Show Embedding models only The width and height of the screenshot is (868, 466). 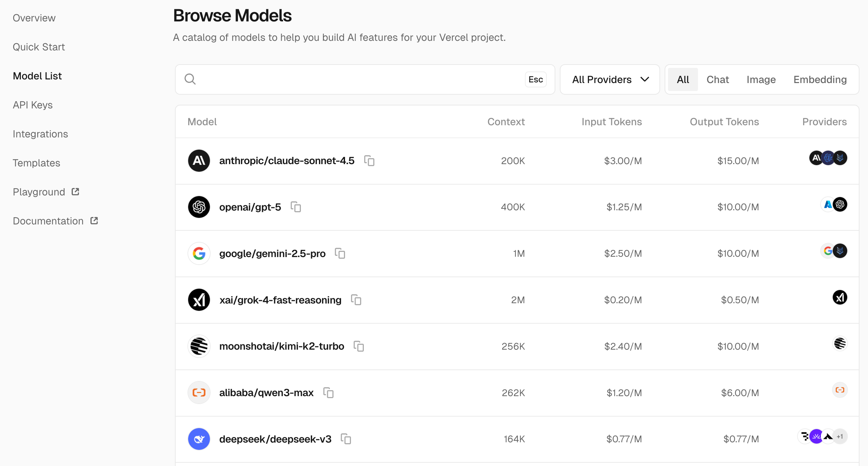820,79
